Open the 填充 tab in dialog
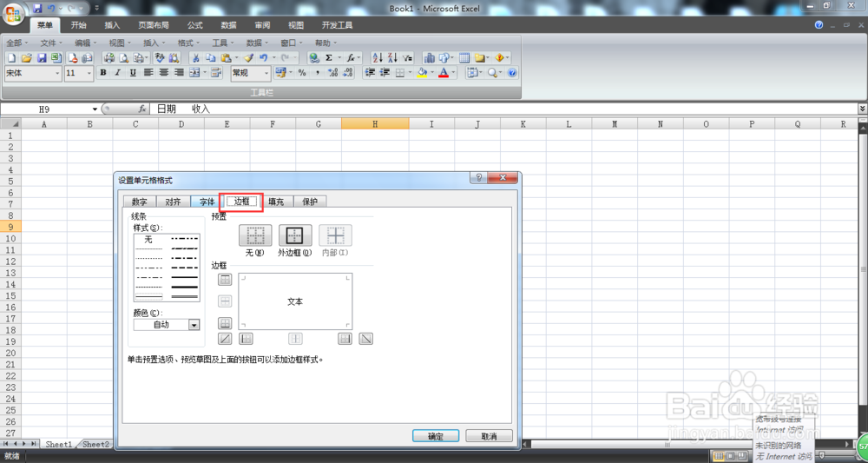Image resolution: width=868 pixels, height=463 pixels. pos(276,202)
